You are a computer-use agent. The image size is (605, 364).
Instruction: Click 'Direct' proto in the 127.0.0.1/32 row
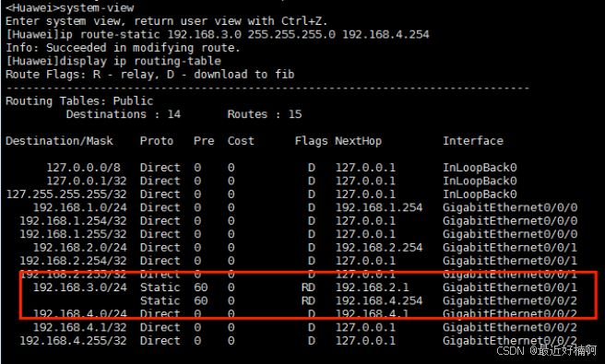pos(160,181)
